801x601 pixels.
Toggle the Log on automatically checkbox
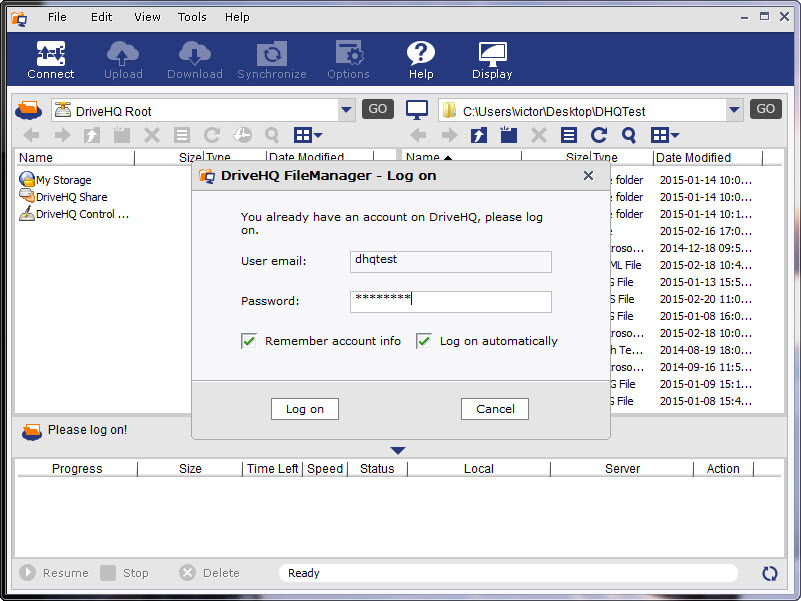coord(424,341)
